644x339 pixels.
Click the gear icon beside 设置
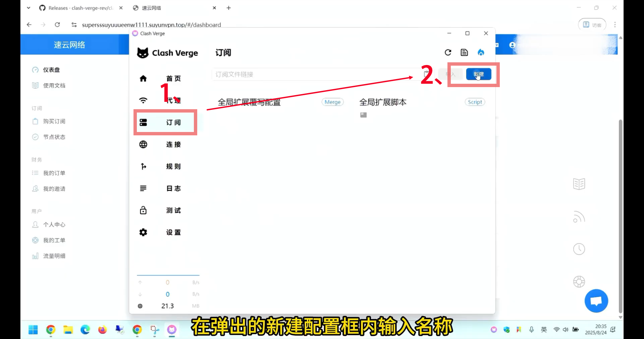click(x=143, y=232)
